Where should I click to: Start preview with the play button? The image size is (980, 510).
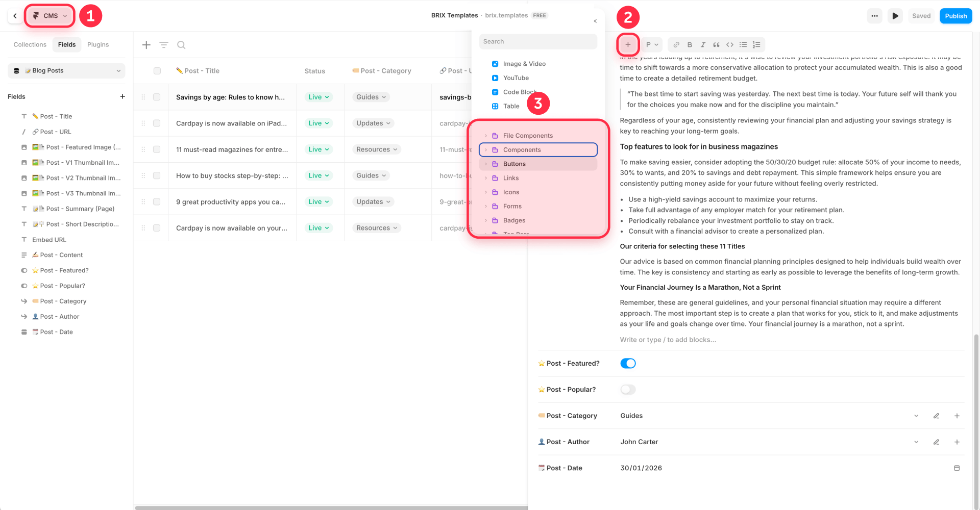[895, 16]
